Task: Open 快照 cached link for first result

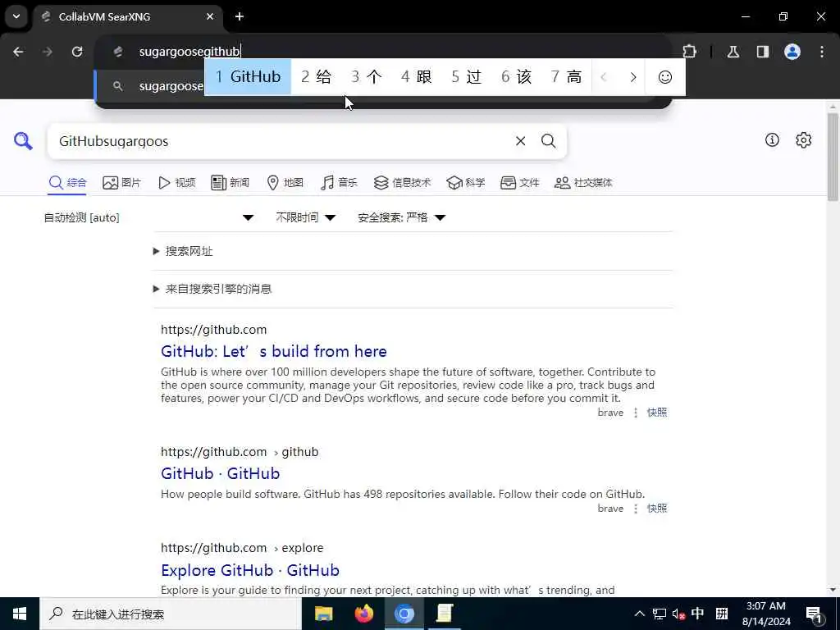Action: point(657,413)
